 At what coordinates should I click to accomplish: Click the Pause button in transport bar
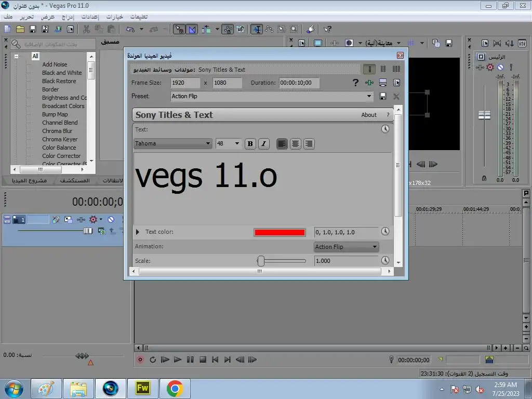[190, 360]
